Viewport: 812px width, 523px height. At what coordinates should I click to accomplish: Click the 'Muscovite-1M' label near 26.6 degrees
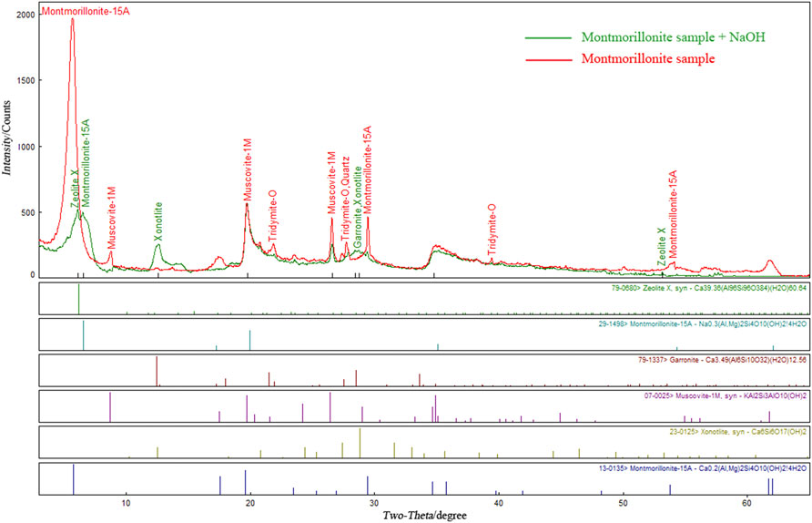332,182
